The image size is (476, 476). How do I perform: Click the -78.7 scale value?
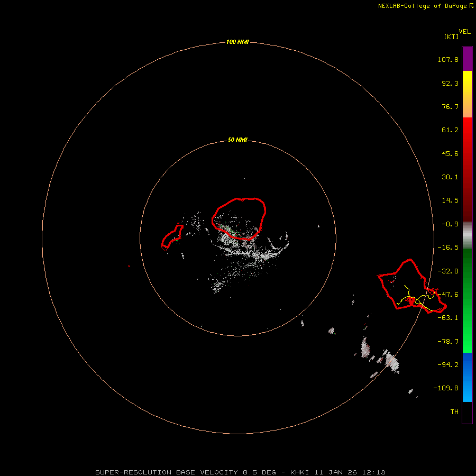click(x=448, y=342)
